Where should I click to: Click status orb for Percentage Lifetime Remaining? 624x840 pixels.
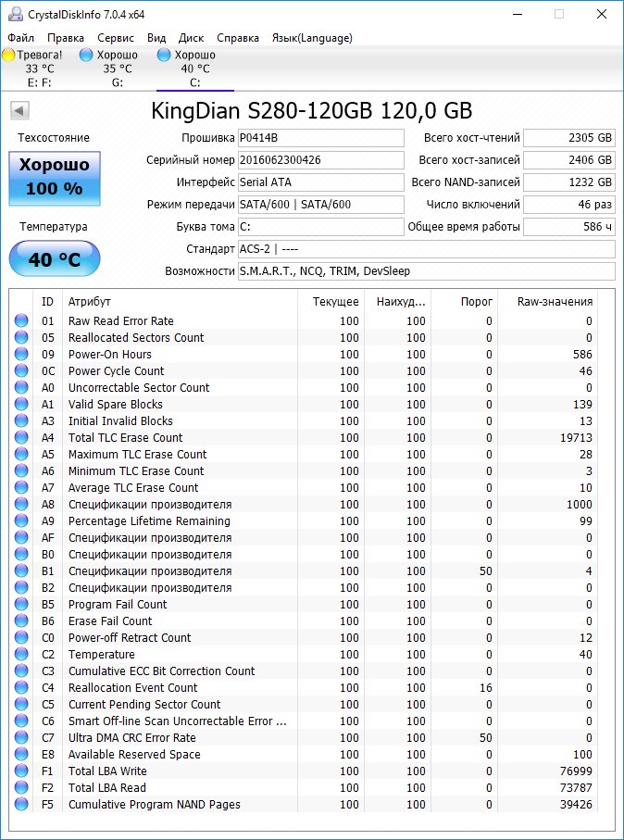click(x=21, y=520)
